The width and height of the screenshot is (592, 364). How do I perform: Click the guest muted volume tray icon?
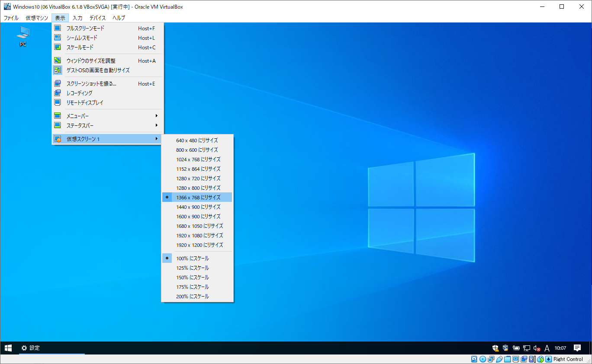537,348
